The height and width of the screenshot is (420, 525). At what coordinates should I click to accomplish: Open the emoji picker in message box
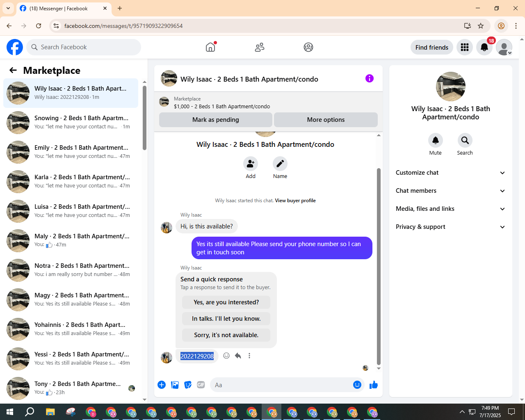click(x=357, y=385)
